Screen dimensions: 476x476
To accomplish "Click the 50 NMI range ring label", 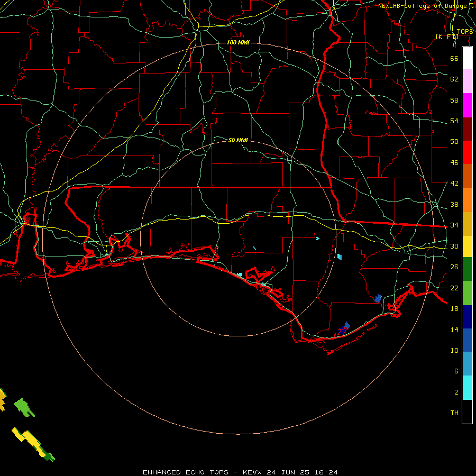I will (x=238, y=140).
